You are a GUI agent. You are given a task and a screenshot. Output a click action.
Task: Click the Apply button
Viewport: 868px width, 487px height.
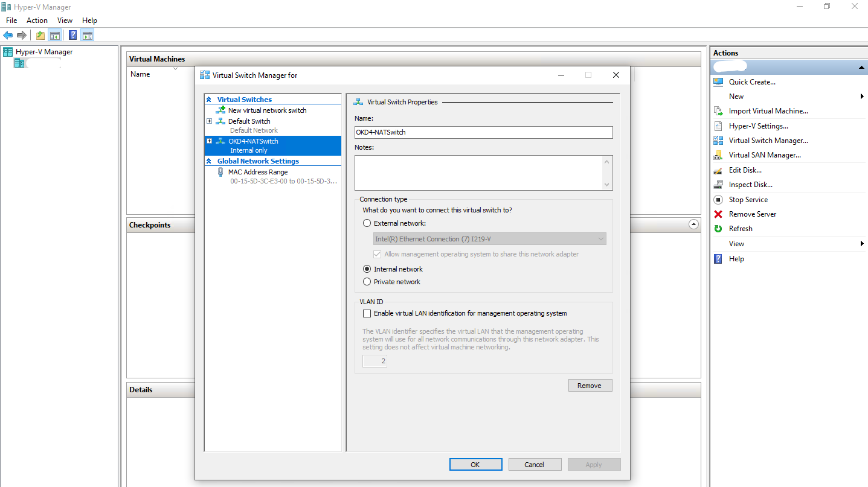click(594, 465)
